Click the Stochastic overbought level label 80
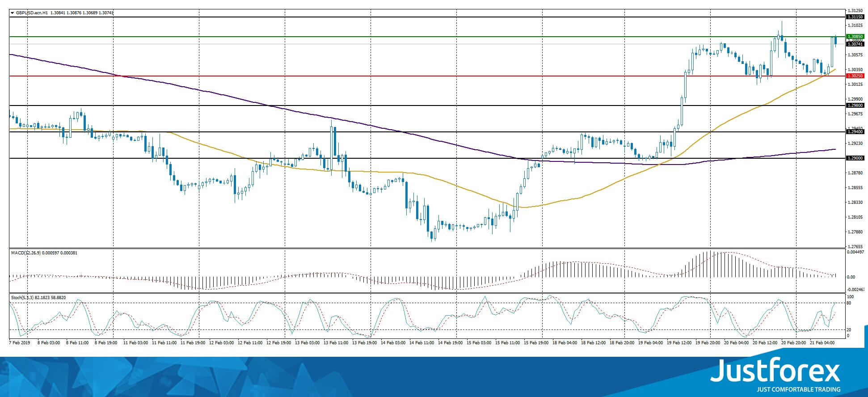Image resolution: width=868 pixels, height=397 pixels. (849, 303)
